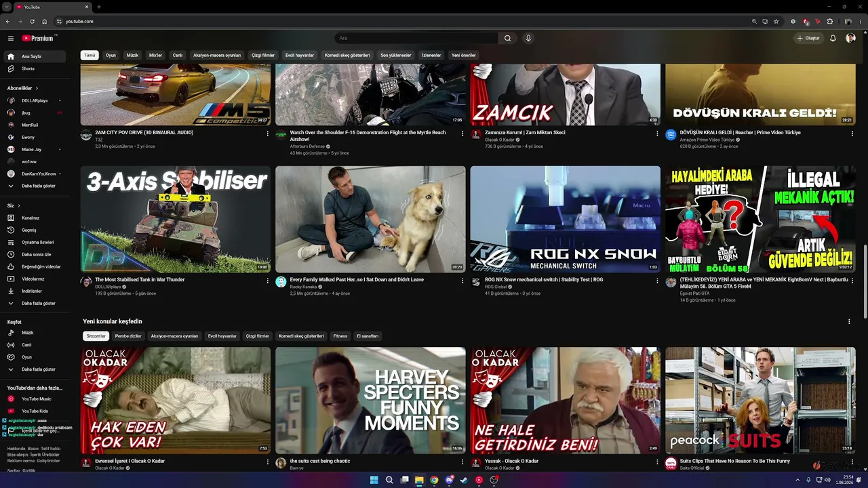Select the Sitcomlar topic chip
The width and height of the screenshot is (868, 488).
pyautogui.click(x=96, y=336)
